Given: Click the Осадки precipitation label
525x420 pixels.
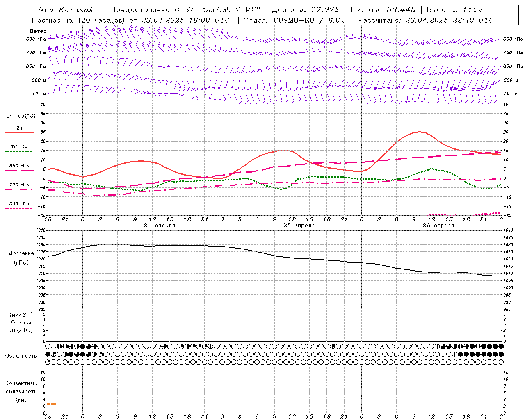Looking at the screenshot, I should pyautogui.click(x=21, y=322).
